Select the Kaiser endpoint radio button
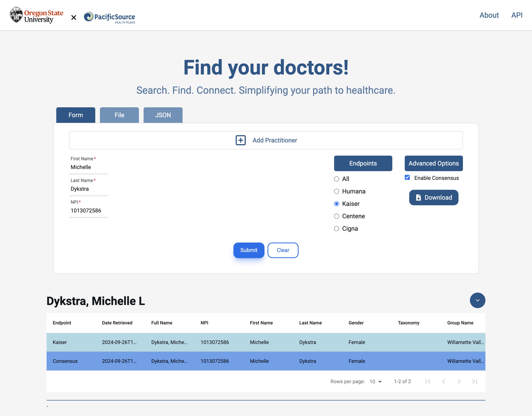Image resolution: width=532 pixels, height=416 pixels. (x=336, y=204)
